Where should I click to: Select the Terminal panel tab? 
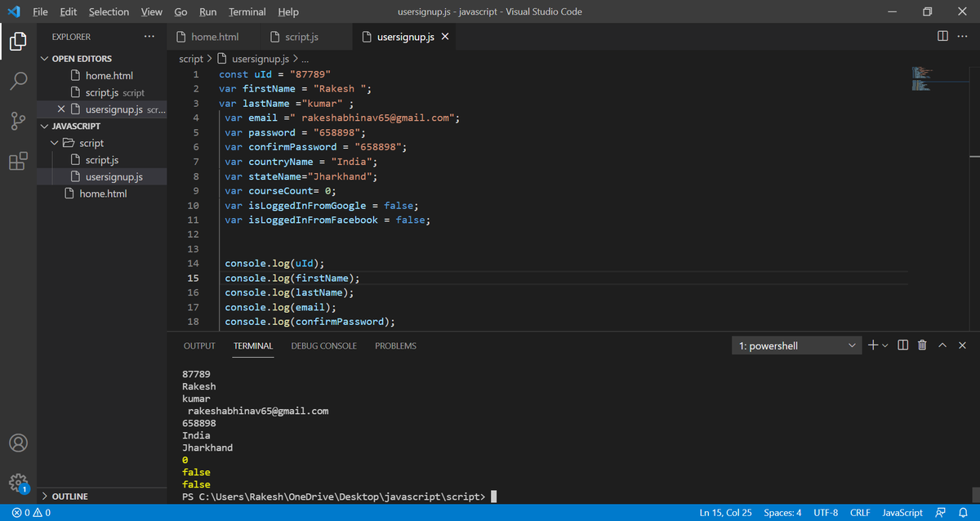253,346
